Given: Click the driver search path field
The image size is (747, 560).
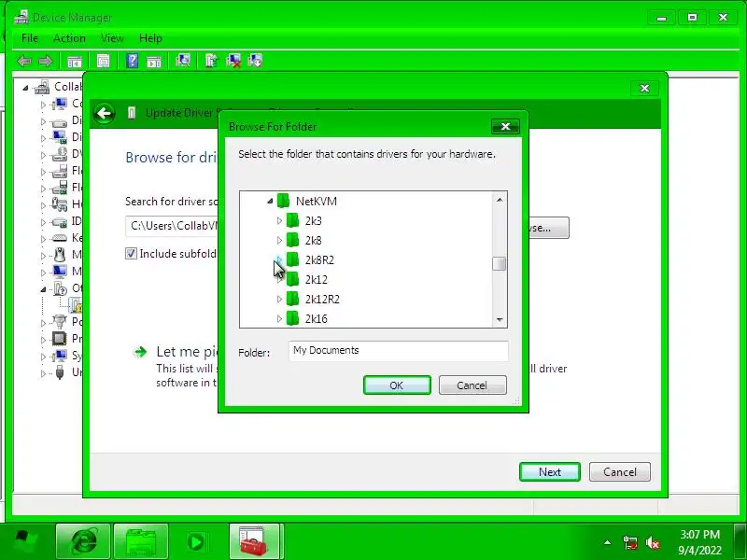Looking at the screenshot, I should [x=172, y=226].
